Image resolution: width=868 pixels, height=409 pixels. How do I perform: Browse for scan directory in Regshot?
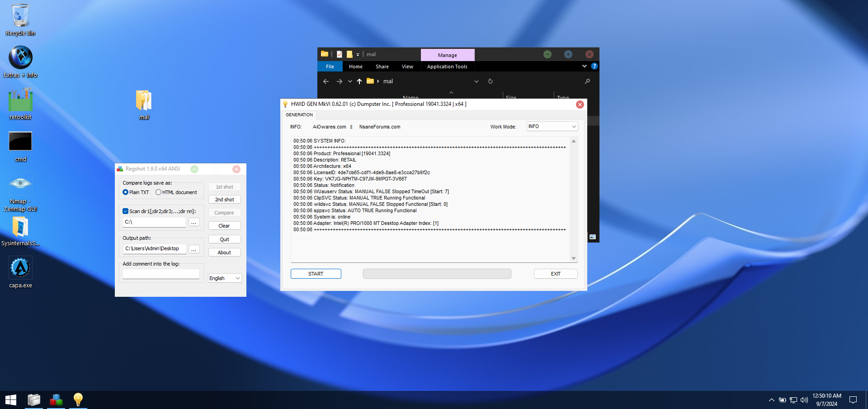tap(194, 222)
